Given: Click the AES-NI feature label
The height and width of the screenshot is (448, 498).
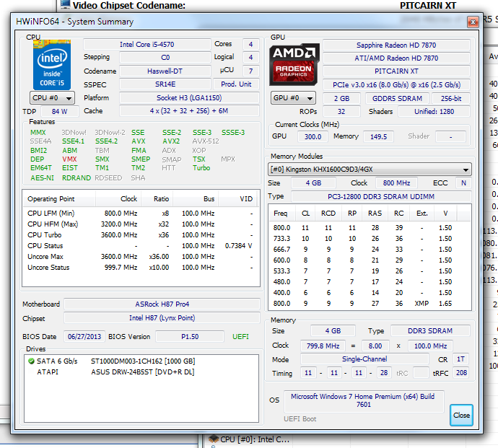Looking at the screenshot, I should tap(43, 178).
